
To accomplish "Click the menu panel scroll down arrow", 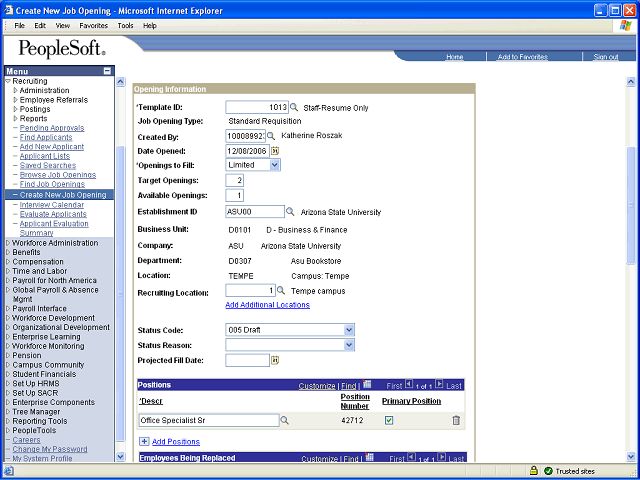I will [120, 456].
